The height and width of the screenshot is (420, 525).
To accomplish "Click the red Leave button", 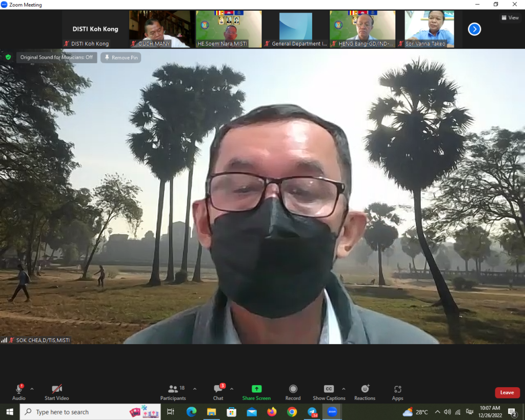I will [507, 392].
